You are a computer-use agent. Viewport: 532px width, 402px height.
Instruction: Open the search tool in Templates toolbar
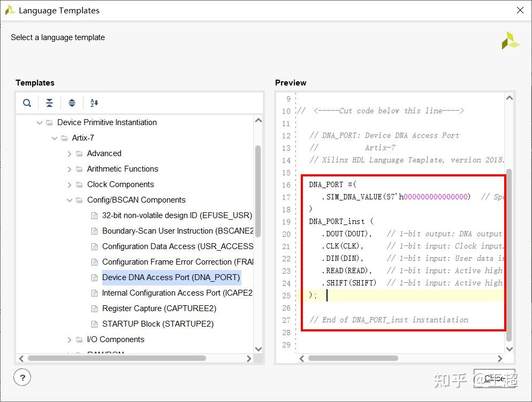(x=27, y=103)
